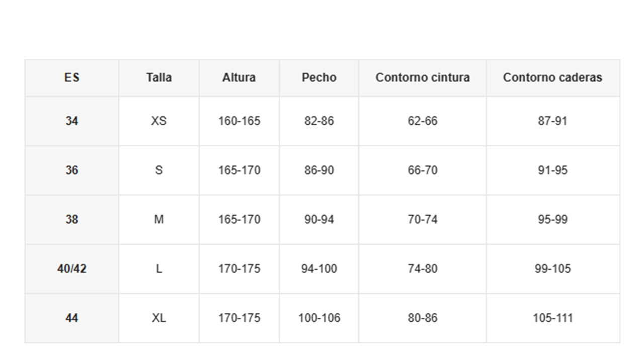Select the "Pecho" column header
Viewport: 644px width, 362px height.
(319, 78)
